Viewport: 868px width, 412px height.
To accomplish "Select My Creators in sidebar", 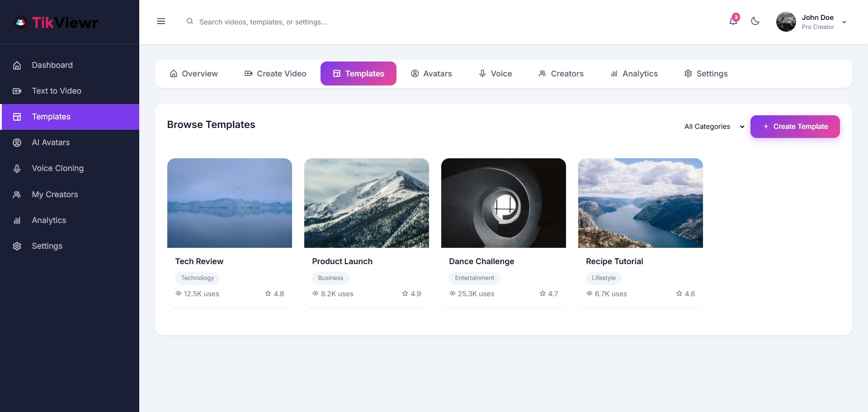I will pyautogui.click(x=55, y=194).
